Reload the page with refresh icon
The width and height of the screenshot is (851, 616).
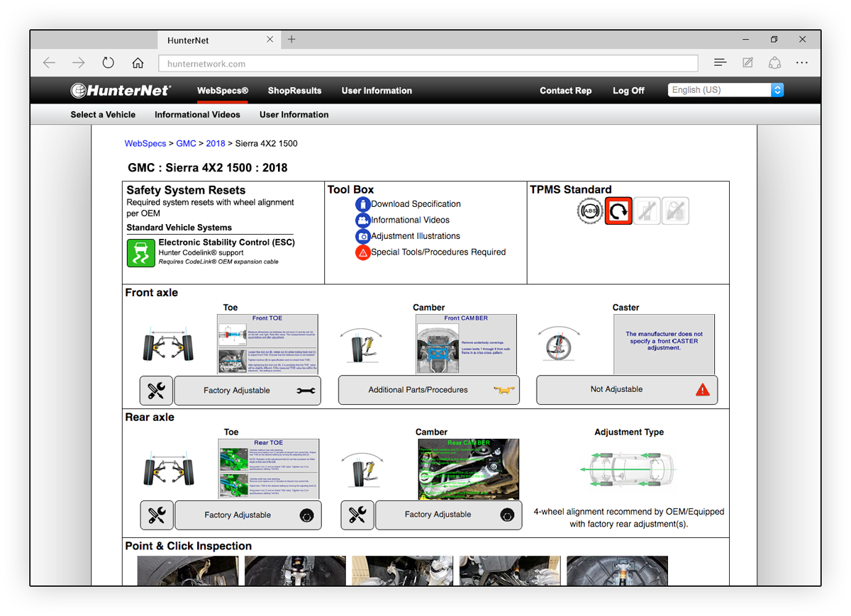[108, 63]
